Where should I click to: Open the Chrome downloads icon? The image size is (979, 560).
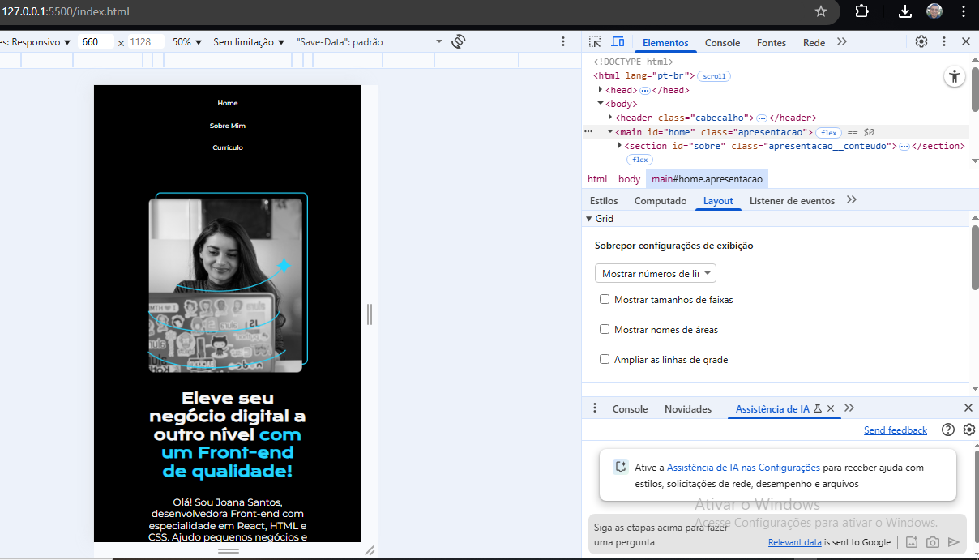pos(905,11)
